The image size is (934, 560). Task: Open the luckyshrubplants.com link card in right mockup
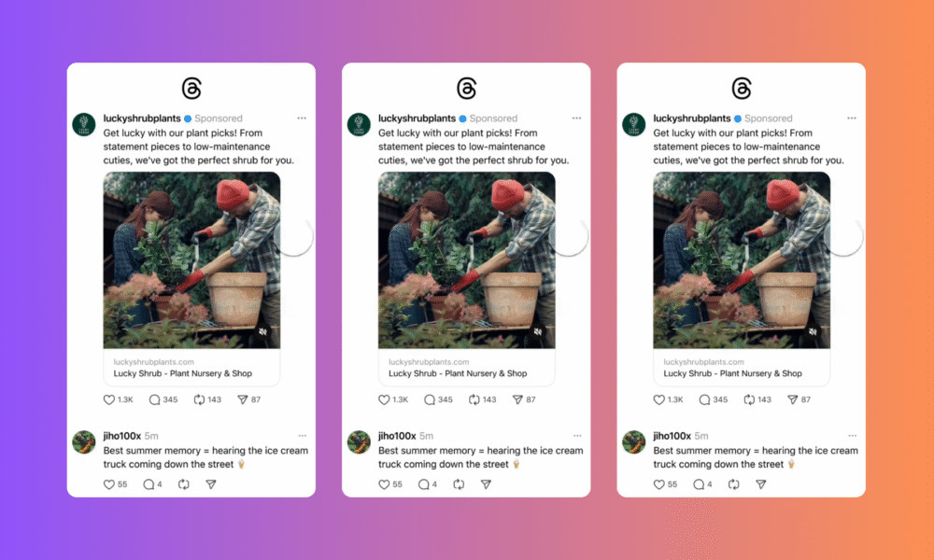(x=742, y=368)
